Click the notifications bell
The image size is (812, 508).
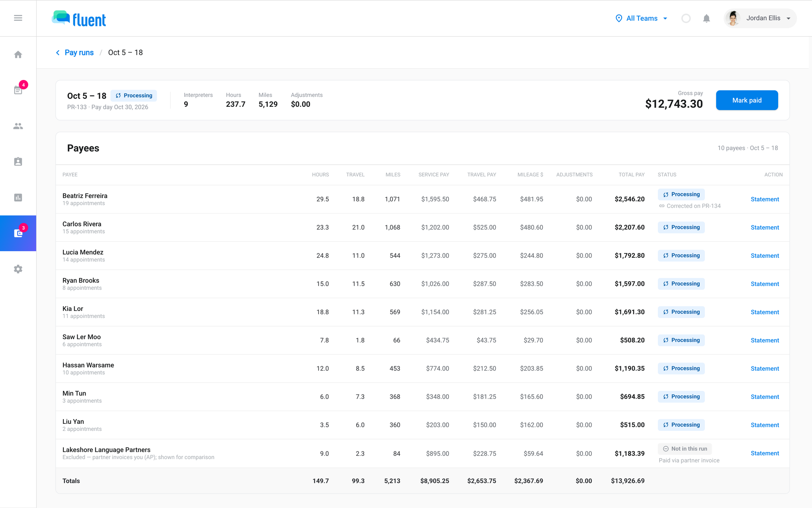pos(706,18)
